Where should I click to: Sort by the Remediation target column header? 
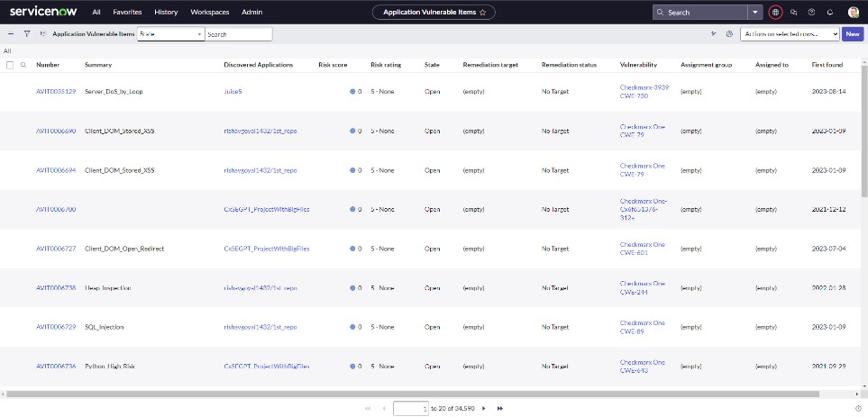tap(490, 65)
